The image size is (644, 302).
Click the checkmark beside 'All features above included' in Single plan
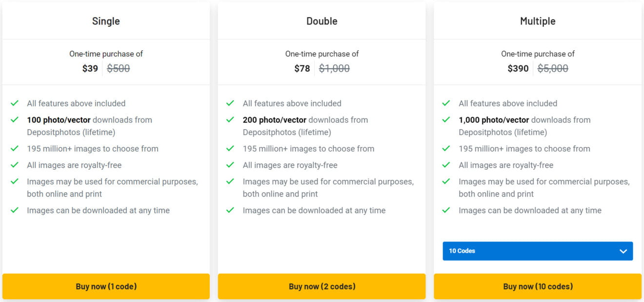click(14, 103)
